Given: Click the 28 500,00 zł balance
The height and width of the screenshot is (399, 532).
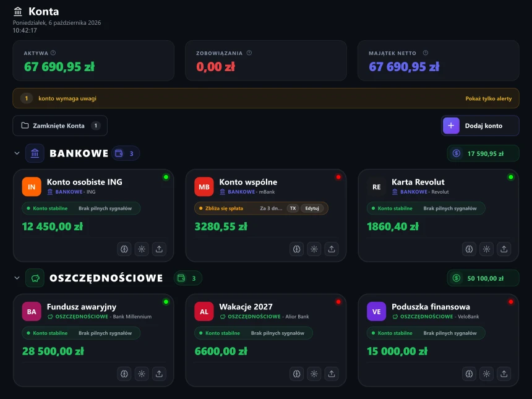Looking at the screenshot, I should 53,351.
